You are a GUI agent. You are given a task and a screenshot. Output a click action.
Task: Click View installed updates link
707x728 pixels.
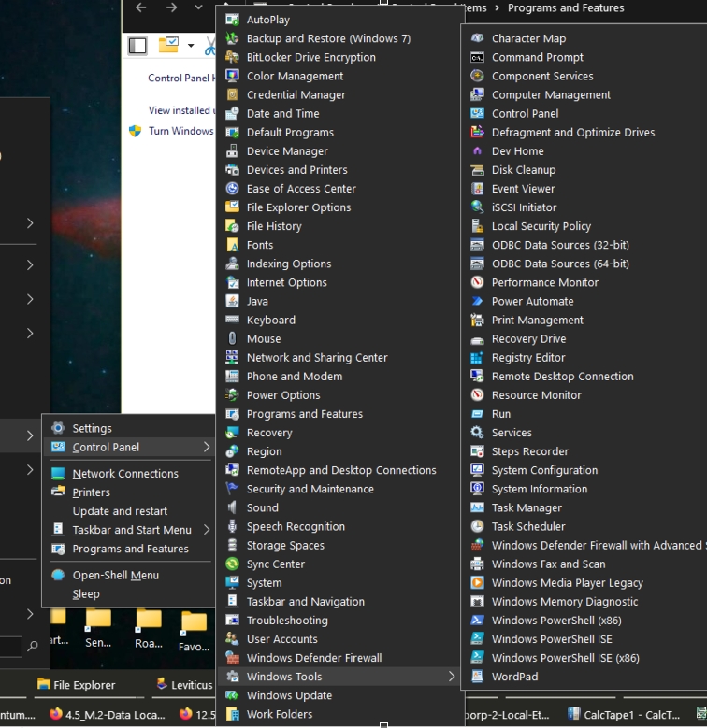coord(181,110)
